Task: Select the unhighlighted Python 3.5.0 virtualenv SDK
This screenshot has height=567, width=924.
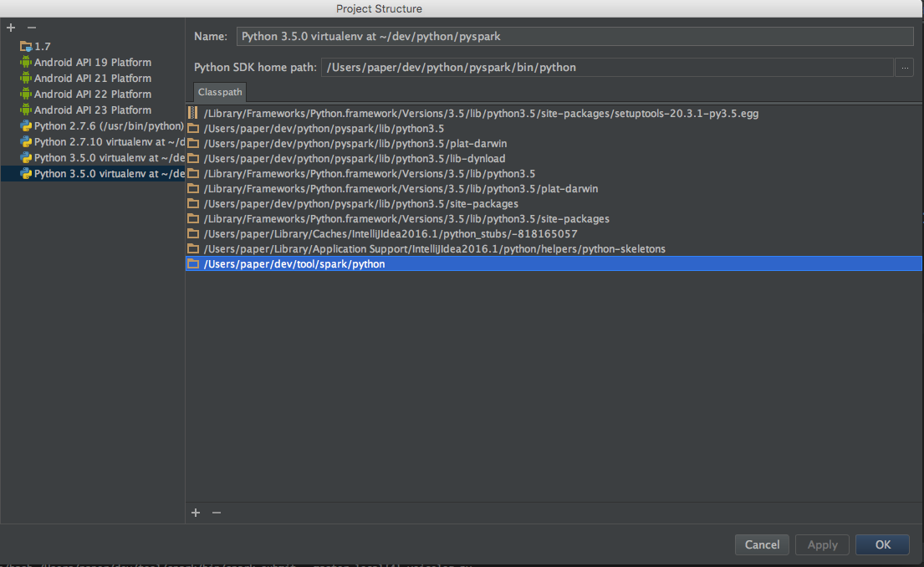Action: (93, 157)
